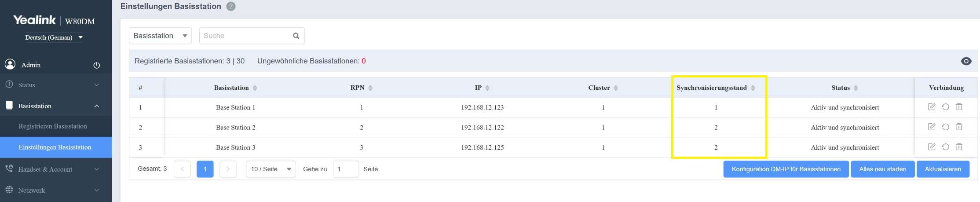Edit Base Station 3 entry
This screenshot has width=980, height=202.
pos(931,147)
